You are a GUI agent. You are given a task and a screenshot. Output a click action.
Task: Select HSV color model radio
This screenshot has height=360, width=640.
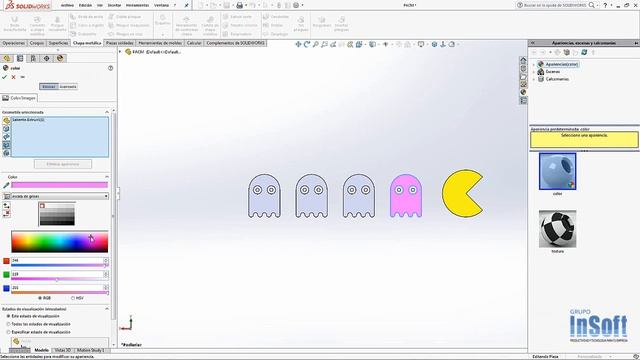(x=73, y=298)
